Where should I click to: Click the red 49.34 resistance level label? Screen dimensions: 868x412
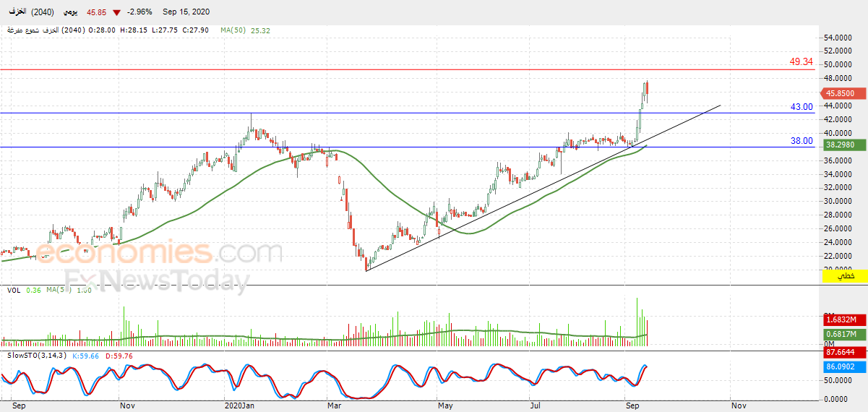[x=801, y=61]
